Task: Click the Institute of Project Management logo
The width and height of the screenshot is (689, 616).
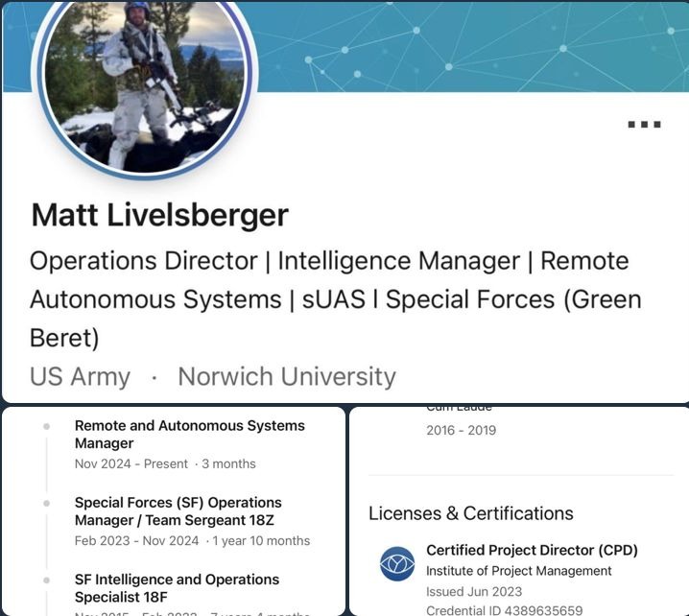Action: (x=396, y=564)
